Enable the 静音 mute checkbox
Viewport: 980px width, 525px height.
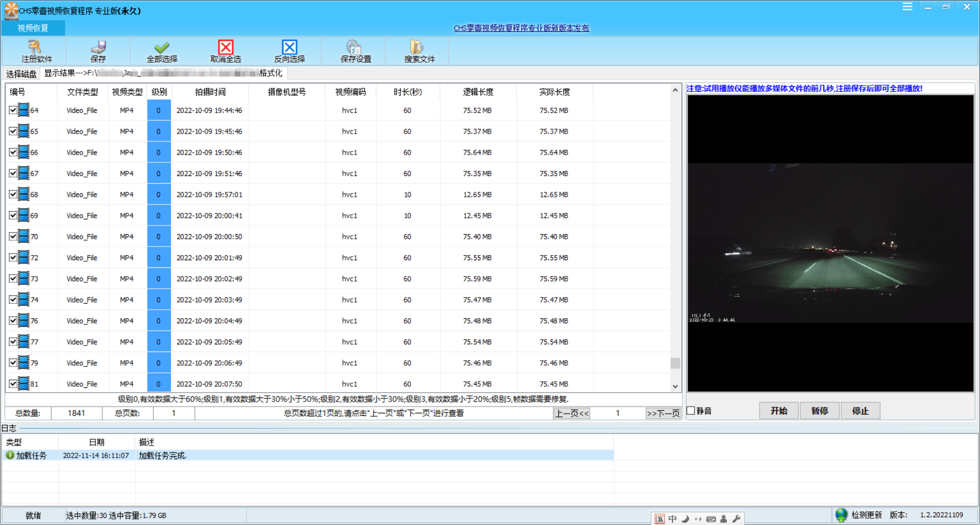(691, 410)
